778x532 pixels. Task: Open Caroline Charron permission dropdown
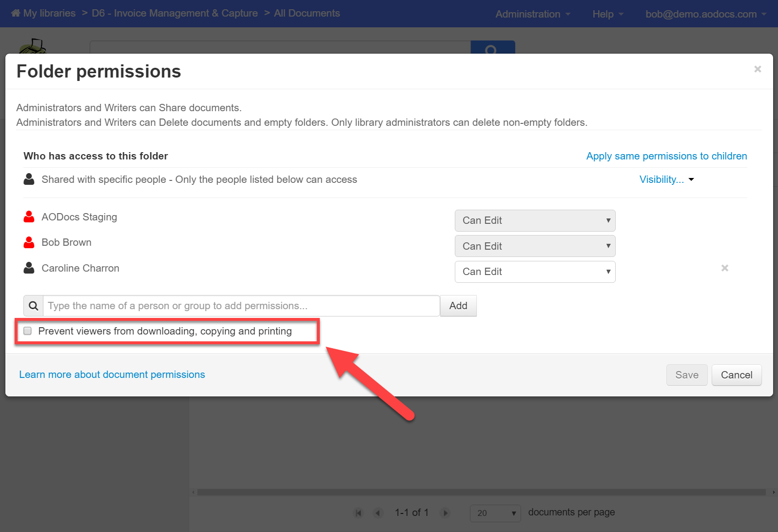click(535, 272)
